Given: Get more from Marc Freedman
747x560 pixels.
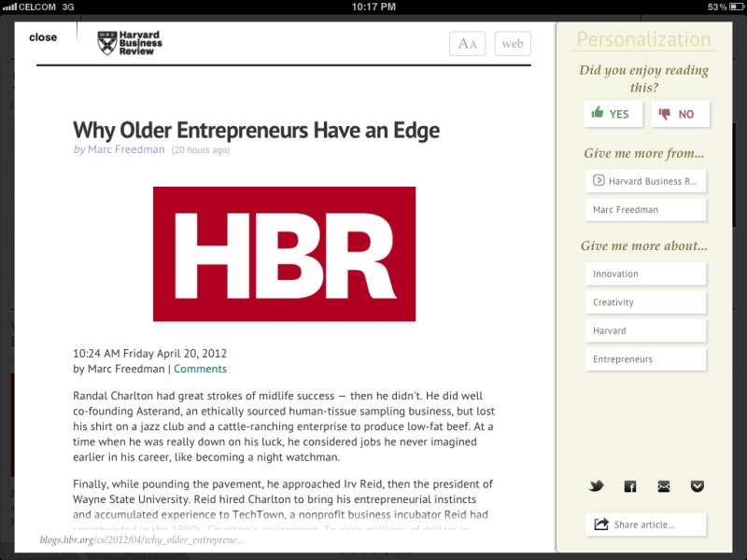Looking at the screenshot, I should 646,209.
